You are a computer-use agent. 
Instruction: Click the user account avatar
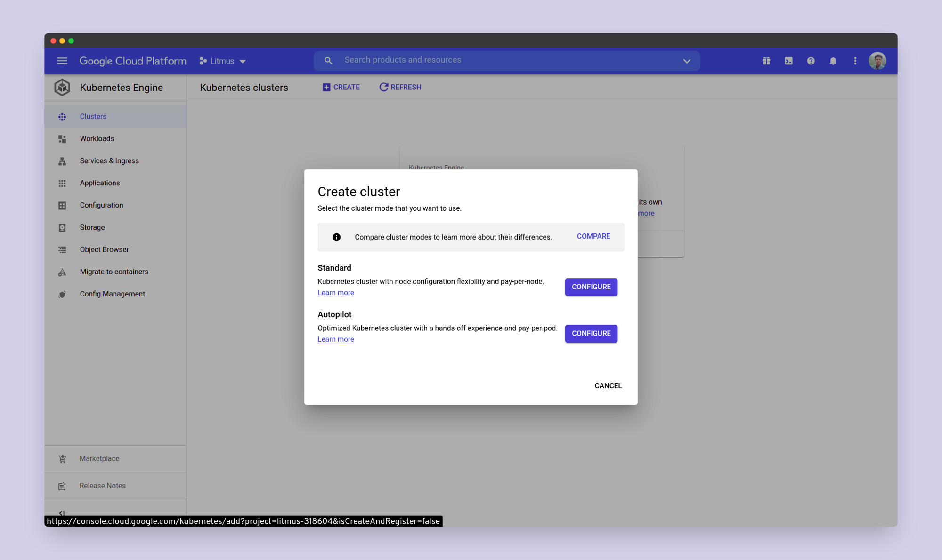(x=877, y=61)
